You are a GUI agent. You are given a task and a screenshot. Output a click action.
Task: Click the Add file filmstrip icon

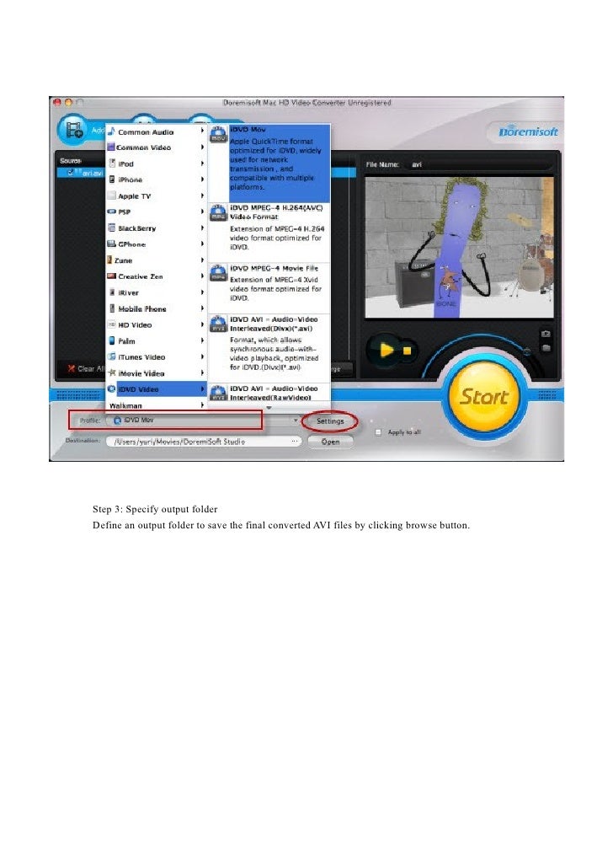(x=73, y=130)
